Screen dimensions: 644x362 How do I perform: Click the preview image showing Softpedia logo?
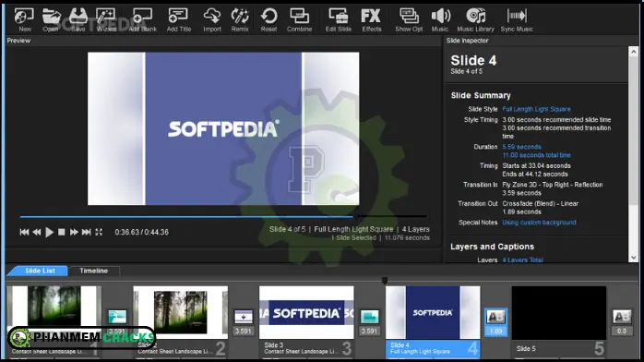(x=223, y=128)
